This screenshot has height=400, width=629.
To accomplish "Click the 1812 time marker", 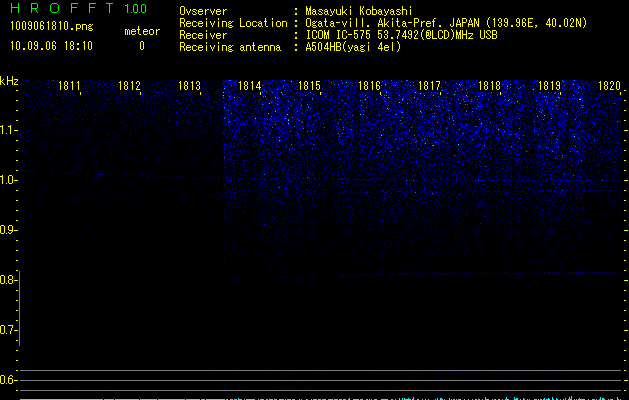I will [x=129, y=86].
